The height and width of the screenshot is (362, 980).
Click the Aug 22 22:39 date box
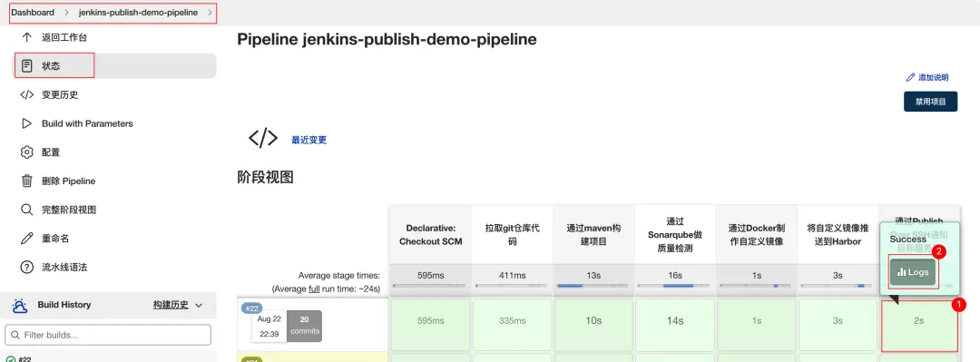269,326
